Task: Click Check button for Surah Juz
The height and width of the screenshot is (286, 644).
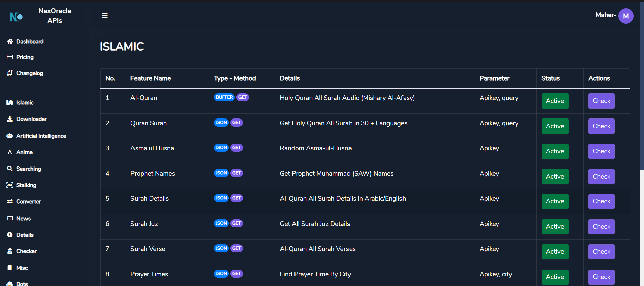Action: 601,227
